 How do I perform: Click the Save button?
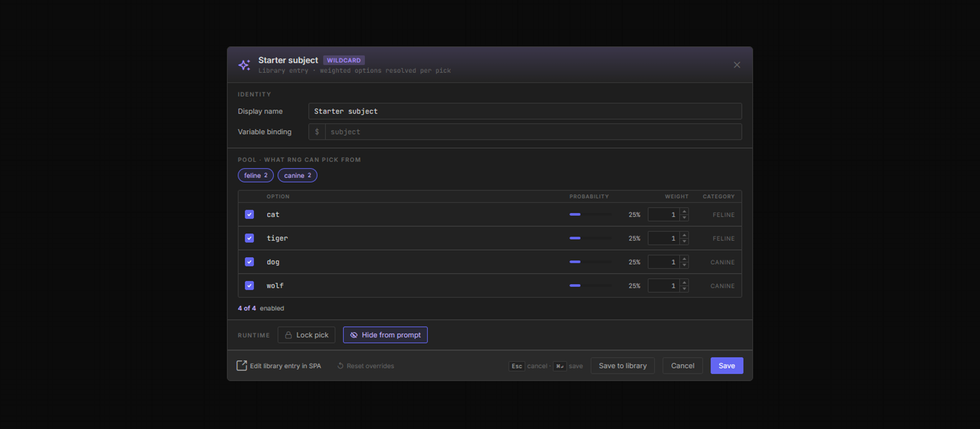click(726, 366)
